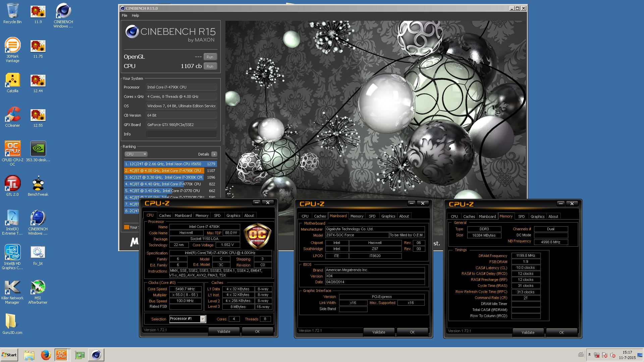Select ranking entry i7-4790K 1107
Screen dimensions: 644x362
170,171
